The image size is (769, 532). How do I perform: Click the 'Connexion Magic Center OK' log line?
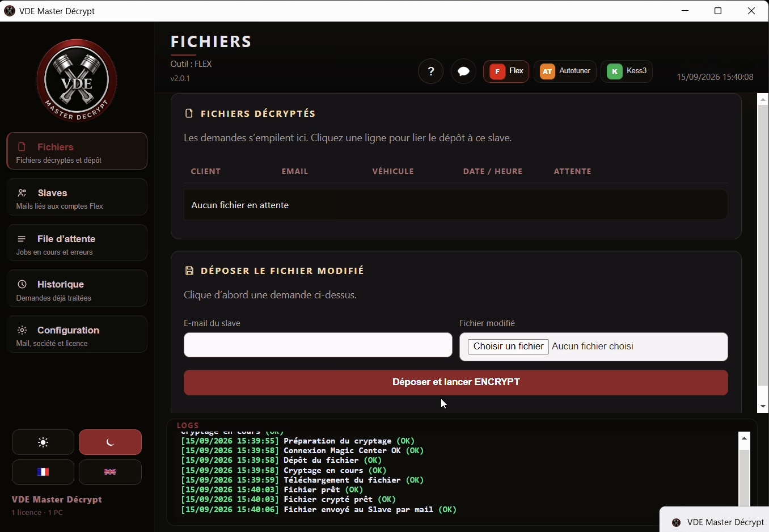click(x=302, y=451)
